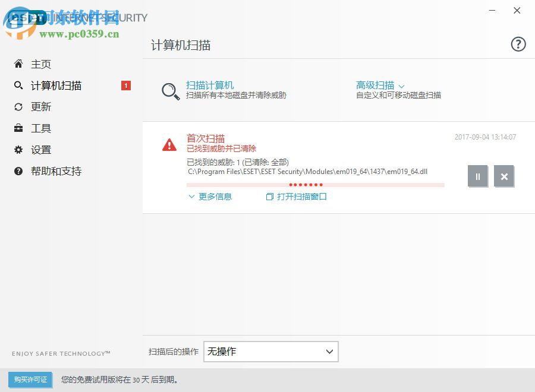Expand 更多信息 to show scan details
Image resolution: width=535 pixels, height=392 pixels.
point(213,197)
